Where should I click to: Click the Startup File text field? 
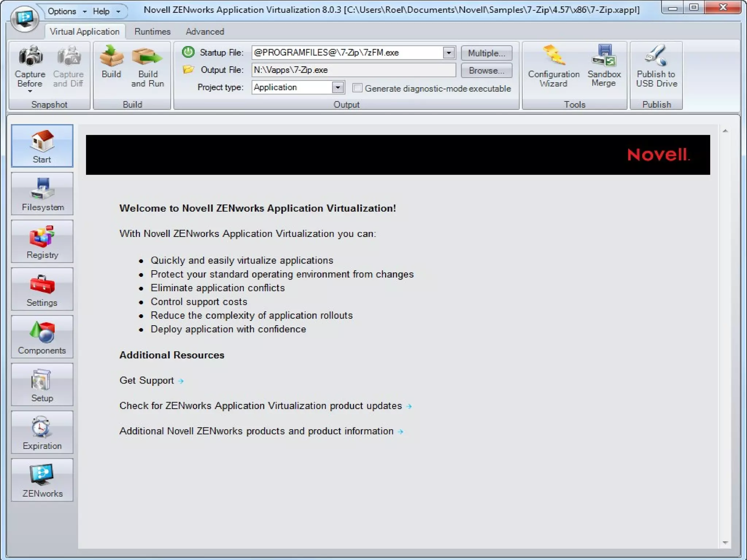pyautogui.click(x=348, y=52)
